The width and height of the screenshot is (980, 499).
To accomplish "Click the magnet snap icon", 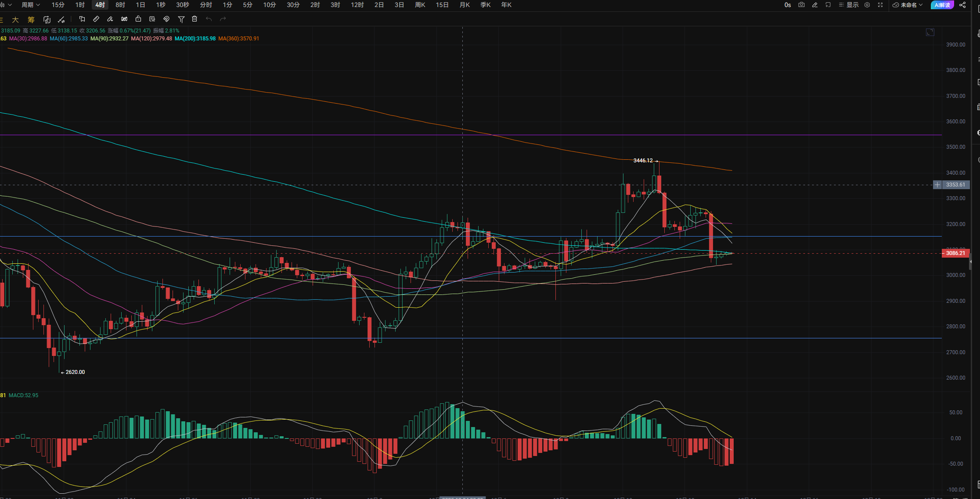I will [x=166, y=19].
